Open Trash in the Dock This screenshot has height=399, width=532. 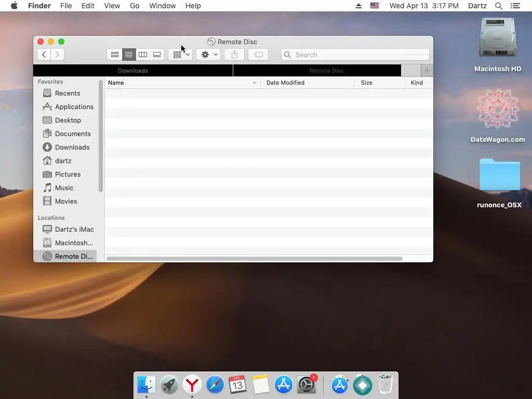click(x=385, y=385)
